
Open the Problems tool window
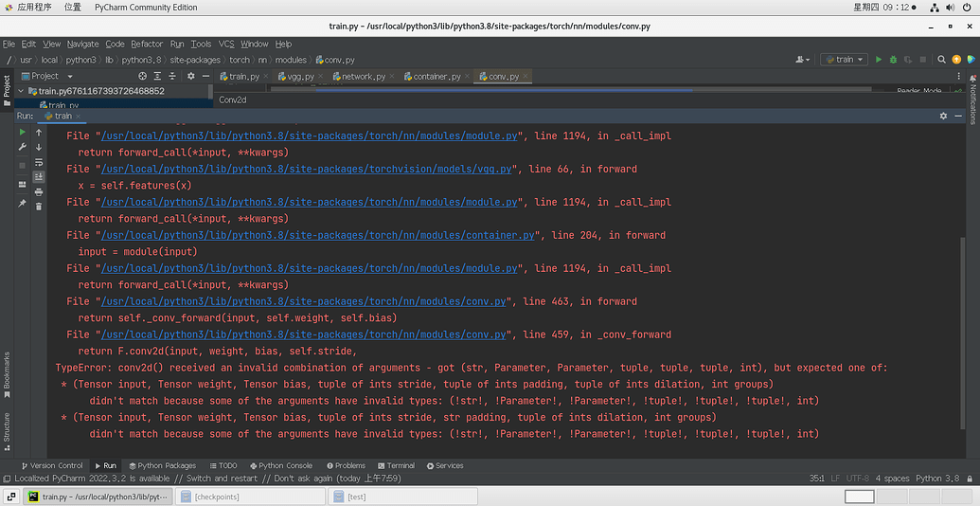click(x=346, y=465)
